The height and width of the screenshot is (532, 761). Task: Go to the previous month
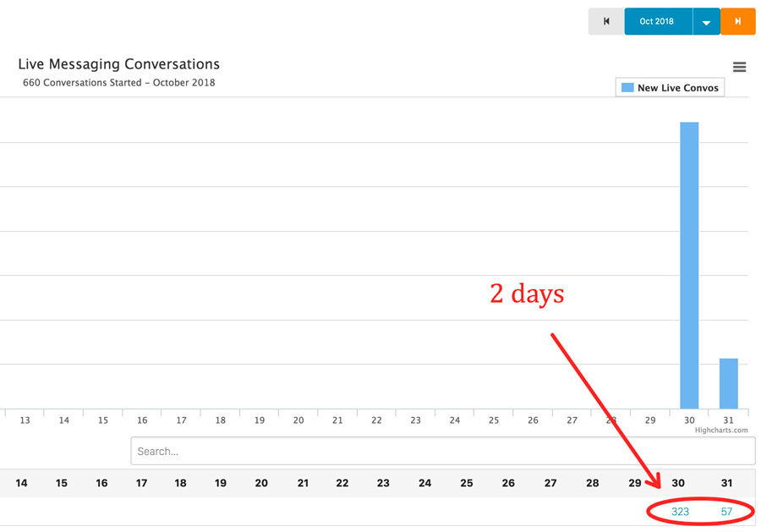tap(606, 21)
